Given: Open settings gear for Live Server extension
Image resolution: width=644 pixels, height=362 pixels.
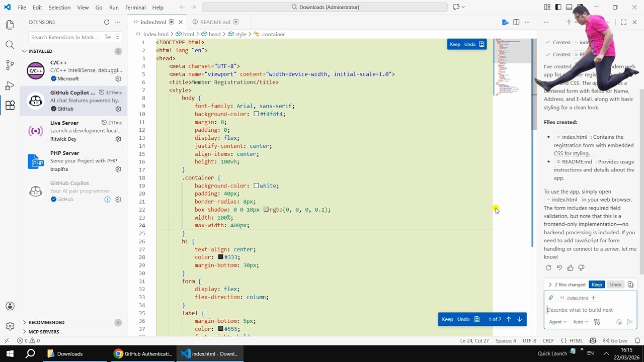Looking at the screenshot, I should [x=118, y=139].
